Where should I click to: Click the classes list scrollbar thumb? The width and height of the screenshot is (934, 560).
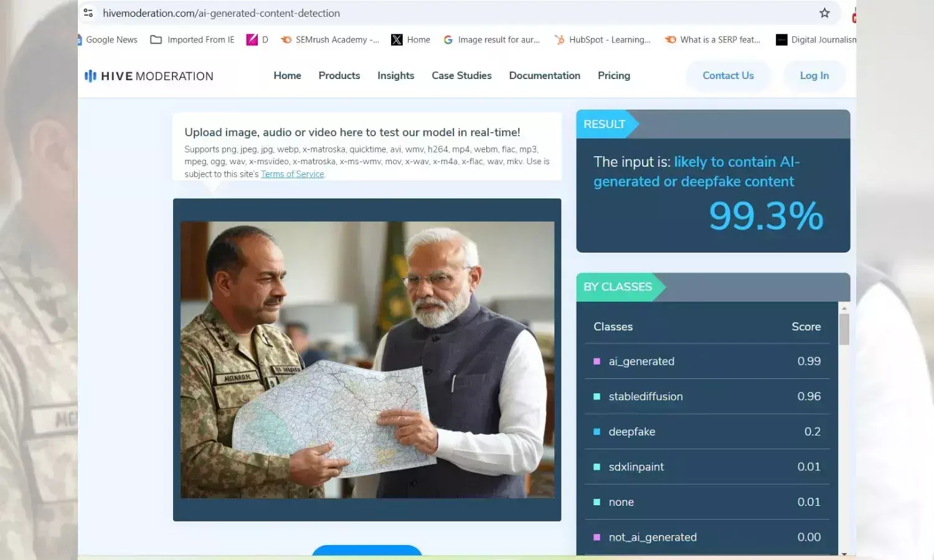(844, 329)
